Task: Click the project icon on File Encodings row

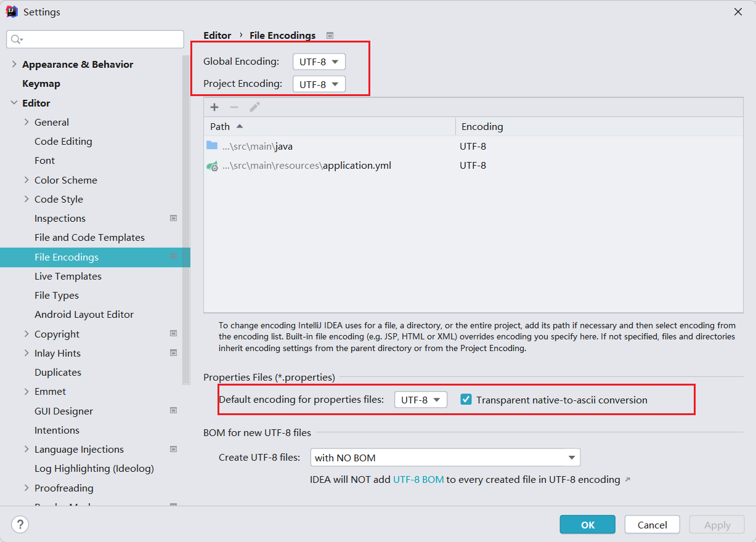Action: click(x=174, y=257)
